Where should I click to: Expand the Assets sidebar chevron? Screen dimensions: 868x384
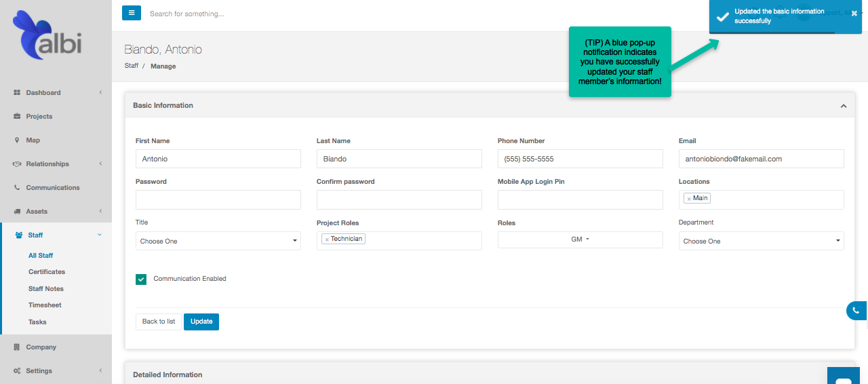(x=100, y=211)
